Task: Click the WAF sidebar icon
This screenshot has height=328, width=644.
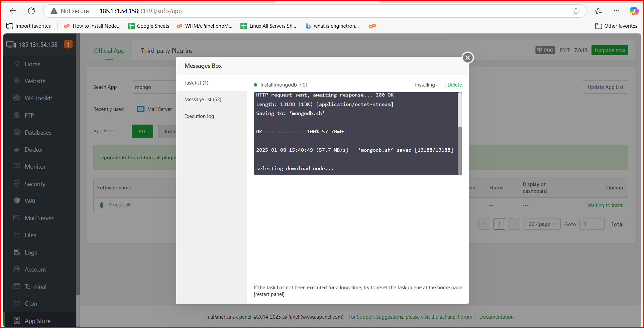Action: coord(17,200)
